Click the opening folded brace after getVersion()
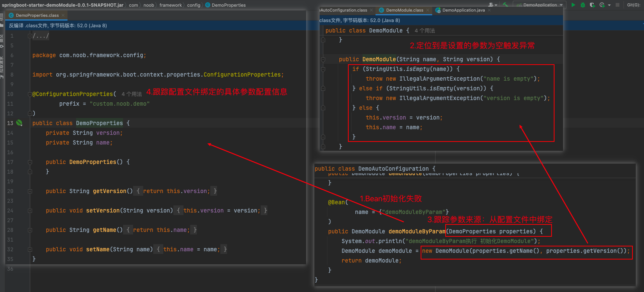This screenshot has height=292, width=644. 138,191
